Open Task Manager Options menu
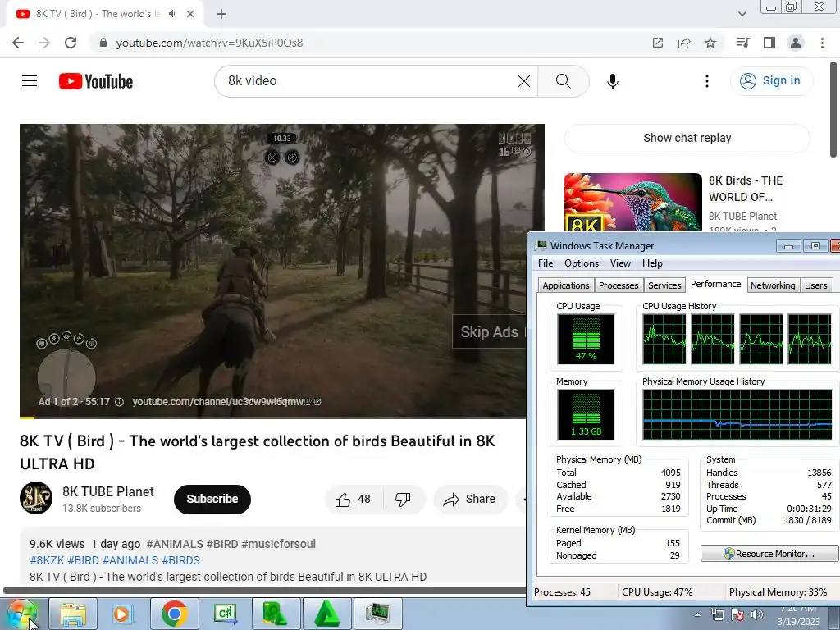This screenshot has width=840, height=630. coord(582,263)
